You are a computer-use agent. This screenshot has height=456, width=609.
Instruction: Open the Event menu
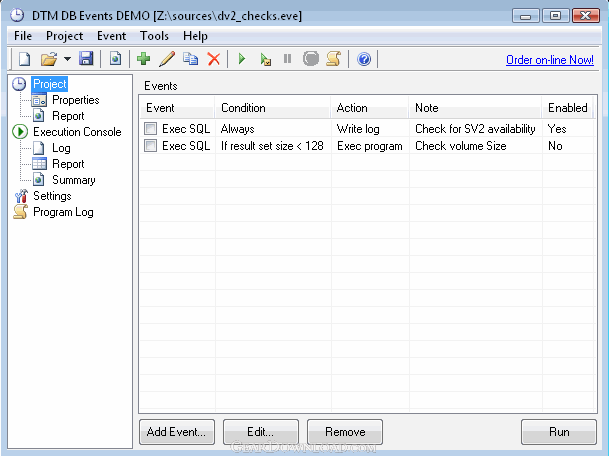click(111, 36)
